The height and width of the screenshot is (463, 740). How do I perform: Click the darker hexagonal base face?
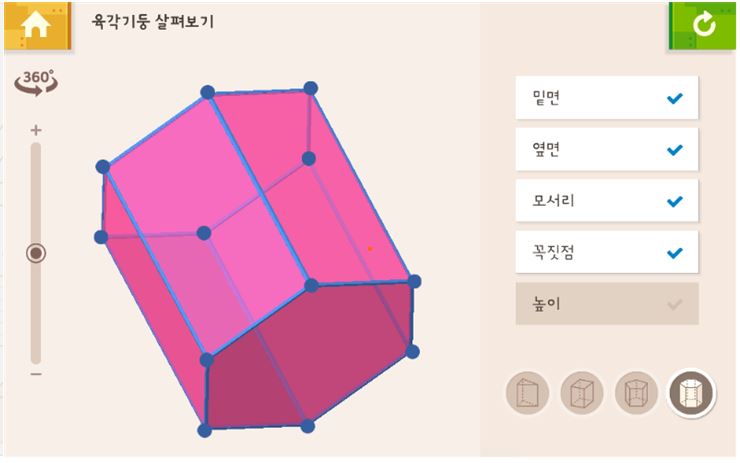[x=309, y=356]
